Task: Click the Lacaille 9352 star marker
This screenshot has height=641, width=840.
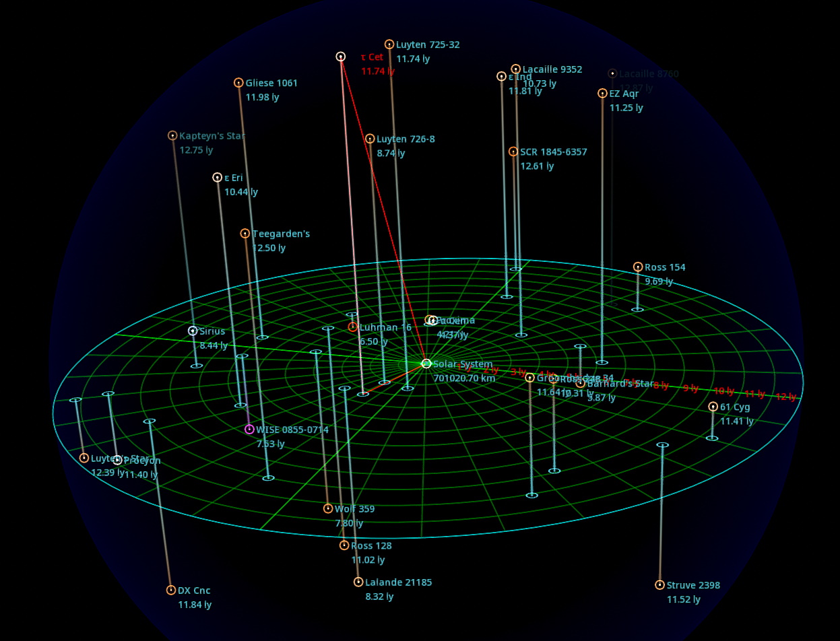Action: [x=516, y=69]
